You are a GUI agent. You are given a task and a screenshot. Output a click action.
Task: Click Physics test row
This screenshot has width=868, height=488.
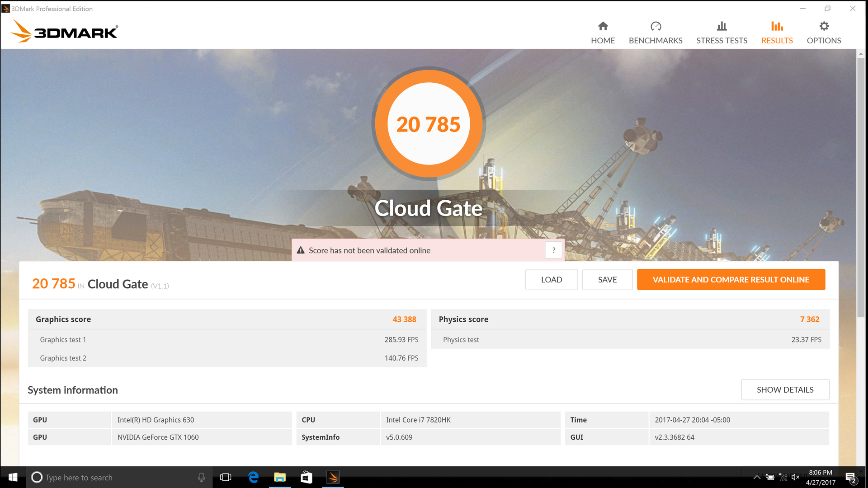coord(630,339)
